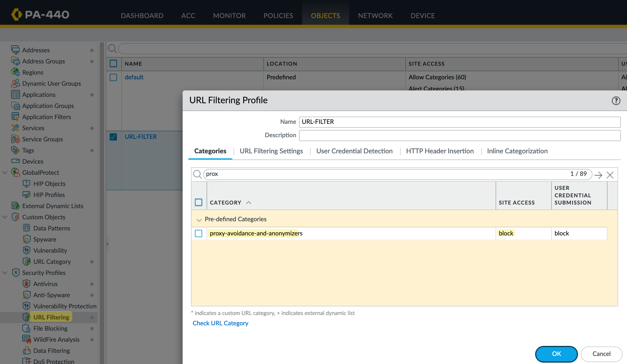The width and height of the screenshot is (627, 364).
Task: Click the File Blocking icon in sidebar
Action: point(26,328)
